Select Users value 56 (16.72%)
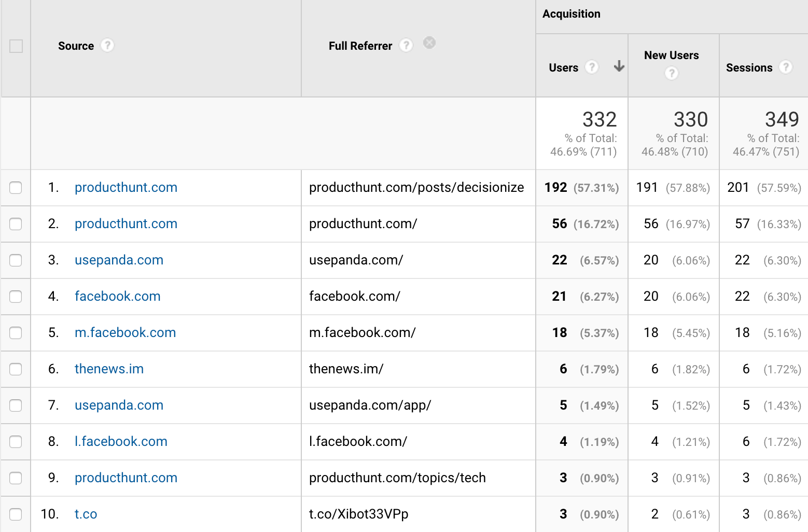The image size is (808, 532). [x=586, y=224]
